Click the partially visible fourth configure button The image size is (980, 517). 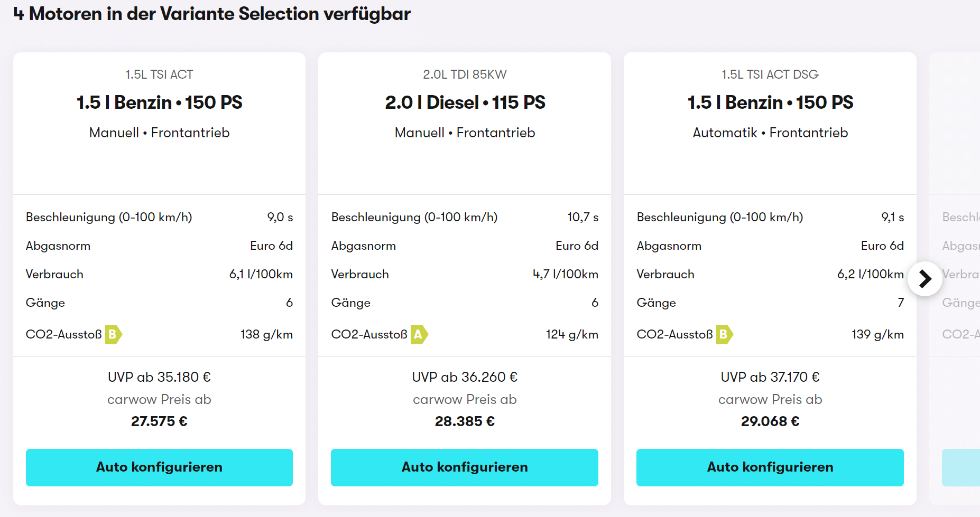[961, 467]
